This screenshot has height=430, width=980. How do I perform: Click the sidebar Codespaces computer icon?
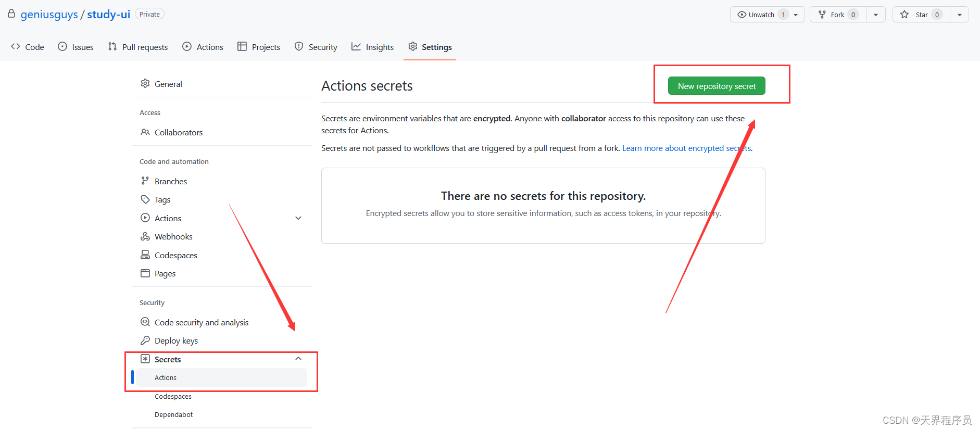(x=145, y=255)
